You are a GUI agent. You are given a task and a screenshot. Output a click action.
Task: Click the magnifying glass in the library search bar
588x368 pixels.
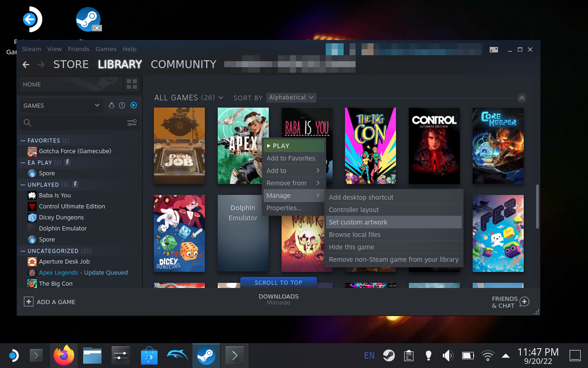pyautogui.click(x=28, y=122)
